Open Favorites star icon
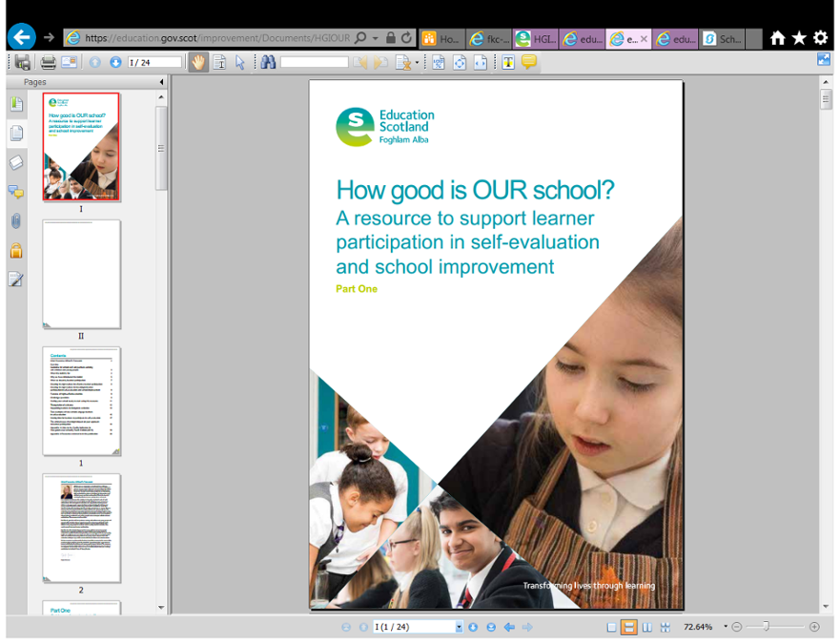The image size is (840, 644). [x=799, y=38]
